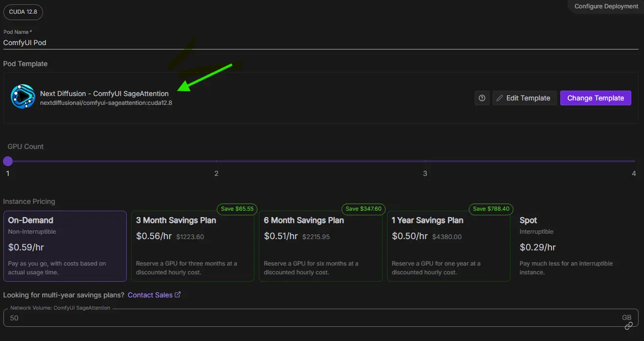Click the "$0.50/hr" hourly rate
This screenshot has height=341, width=644.
[x=410, y=236]
